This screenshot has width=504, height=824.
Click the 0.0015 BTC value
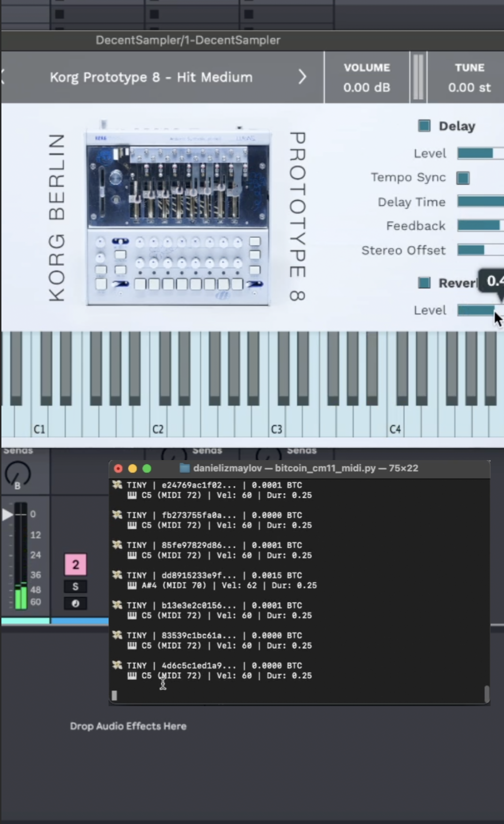tap(276, 575)
